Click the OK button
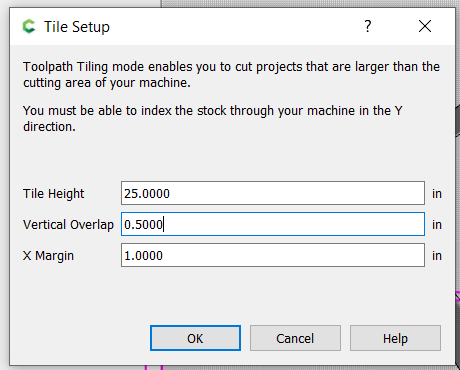 pos(195,338)
